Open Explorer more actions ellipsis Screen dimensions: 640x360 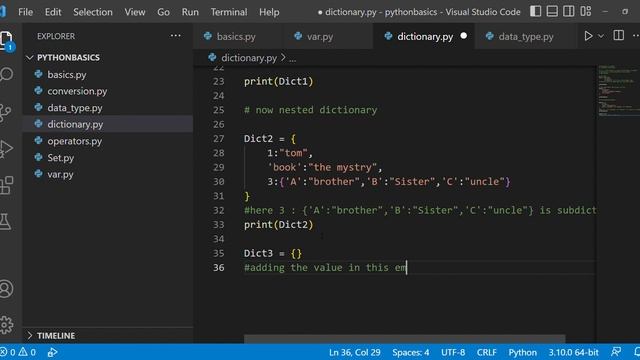pos(176,36)
